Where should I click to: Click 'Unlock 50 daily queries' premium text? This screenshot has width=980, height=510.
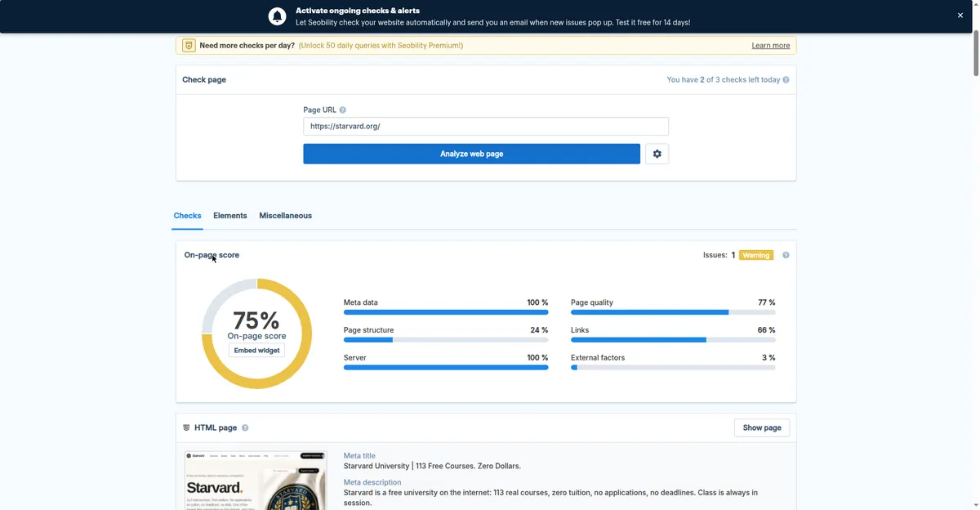[x=381, y=46]
